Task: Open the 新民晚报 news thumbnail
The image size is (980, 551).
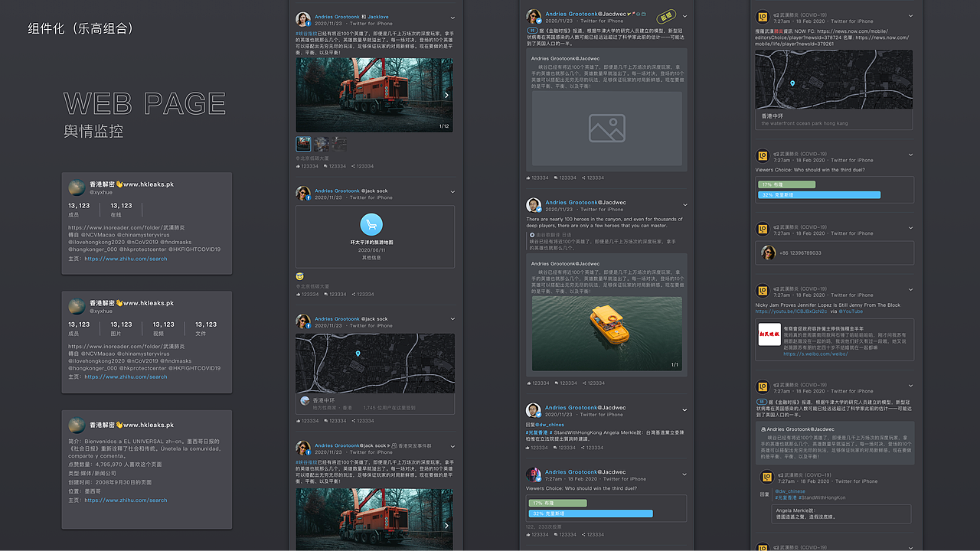Action: point(769,334)
